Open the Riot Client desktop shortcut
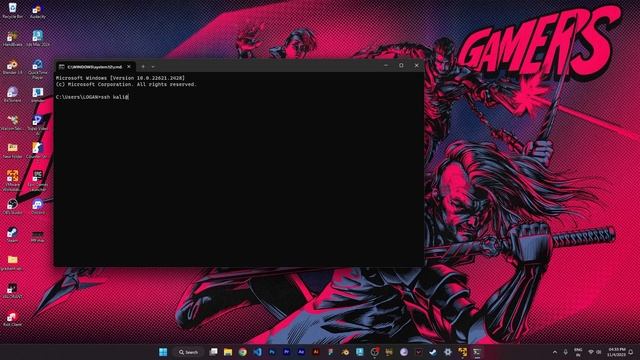This screenshot has width=640, height=360. [12, 319]
